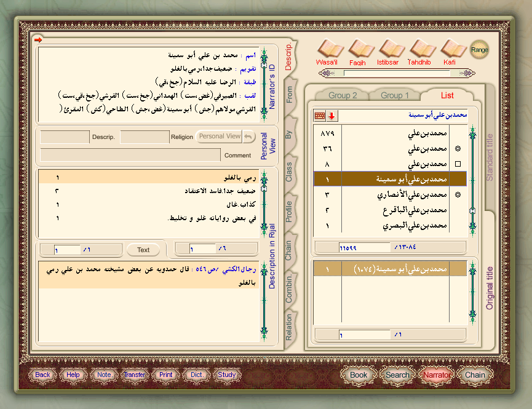Click narrator list scrollbar up arrow
The width and height of the screenshot is (532, 409).
[472, 134]
